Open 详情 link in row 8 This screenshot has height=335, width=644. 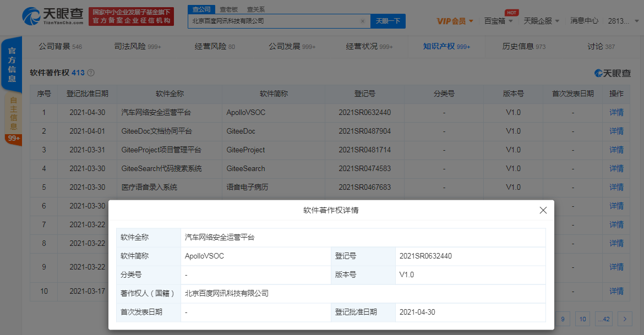pyautogui.click(x=616, y=243)
